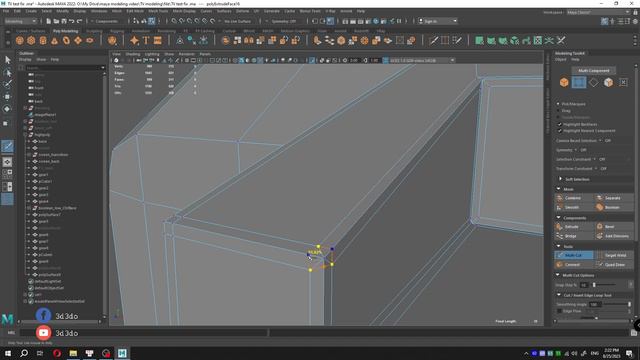Viewport: 640px width, 360px height.
Task: Collapse the Components section
Action: [558, 218]
